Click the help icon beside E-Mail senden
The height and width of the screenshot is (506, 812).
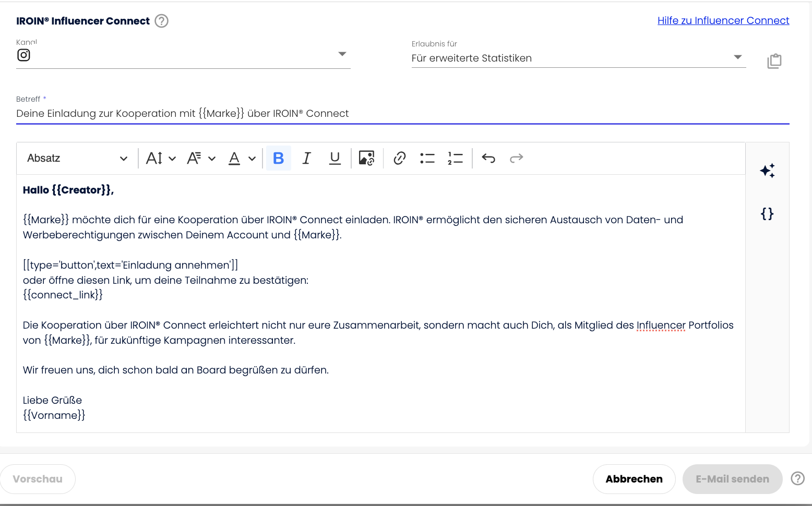pos(798,478)
